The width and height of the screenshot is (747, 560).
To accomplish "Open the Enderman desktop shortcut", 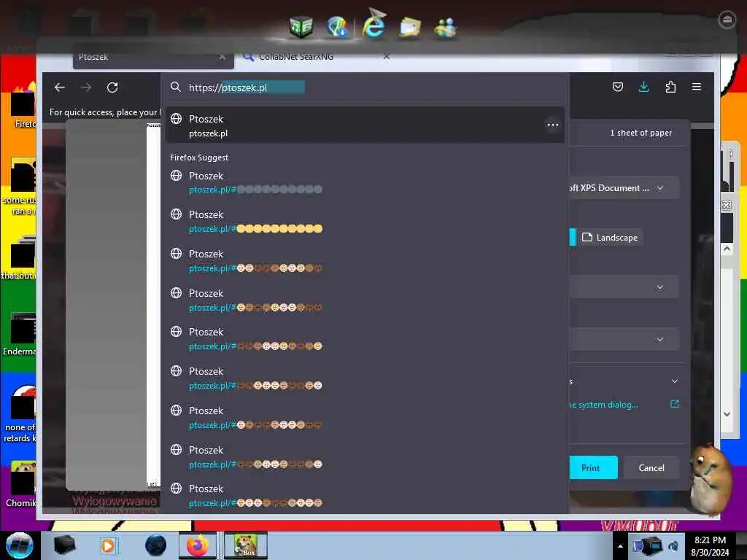I will [19, 335].
